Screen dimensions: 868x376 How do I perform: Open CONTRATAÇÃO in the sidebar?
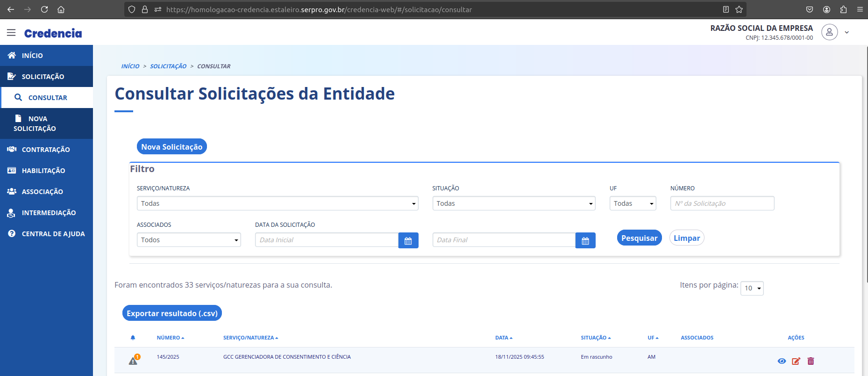click(46, 149)
